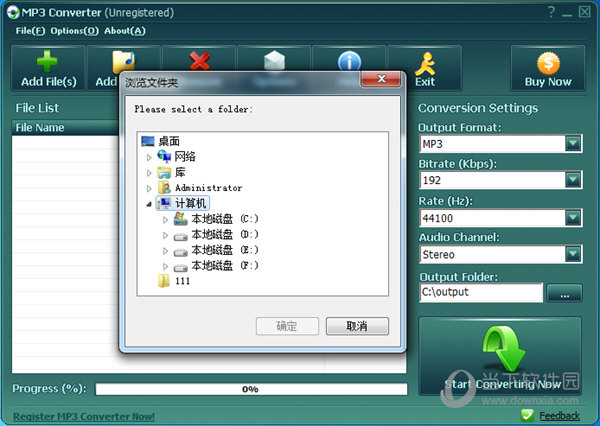Click Register MP3 Converter Now link
The image size is (600, 426).
point(84,416)
